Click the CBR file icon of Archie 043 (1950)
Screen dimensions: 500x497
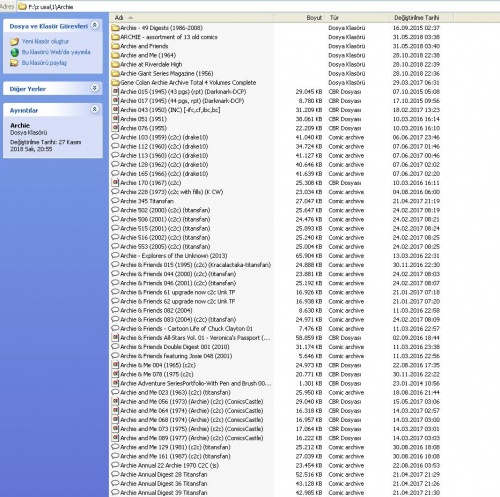(x=115, y=110)
